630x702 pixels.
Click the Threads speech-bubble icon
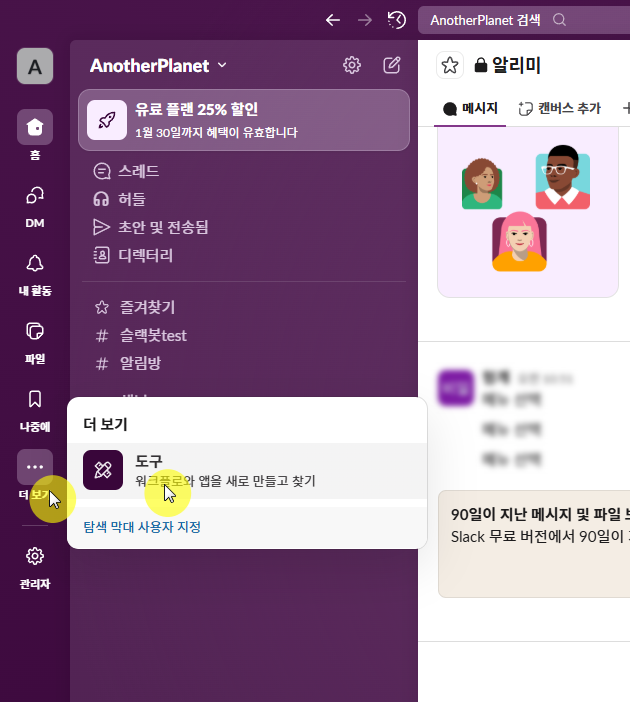pos(102,171)
